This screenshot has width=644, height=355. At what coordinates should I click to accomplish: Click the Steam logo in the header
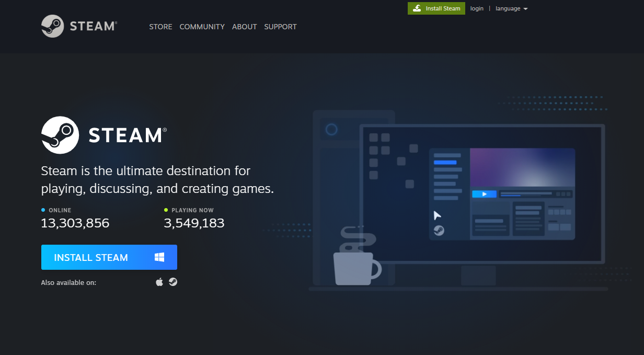(79, 26)
